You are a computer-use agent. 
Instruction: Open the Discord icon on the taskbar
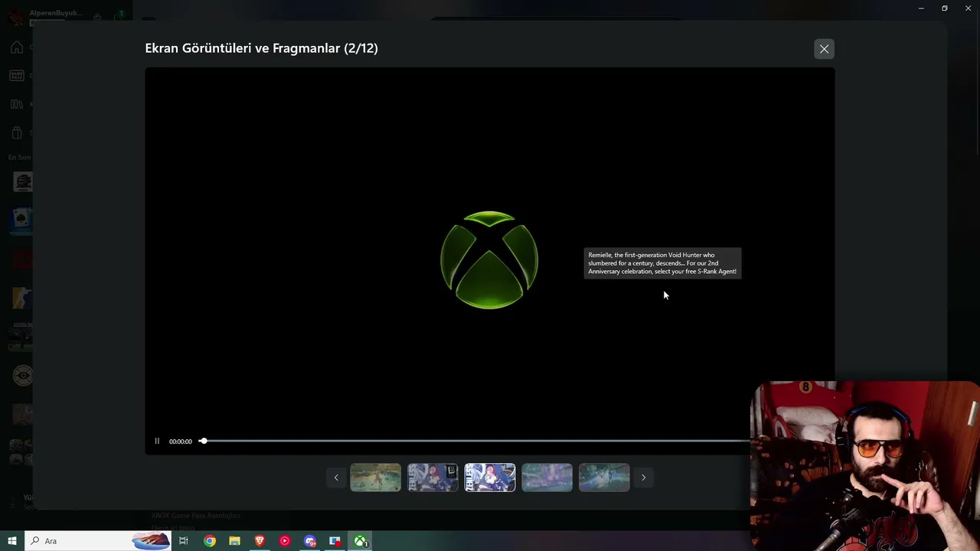tap(310, 541)
